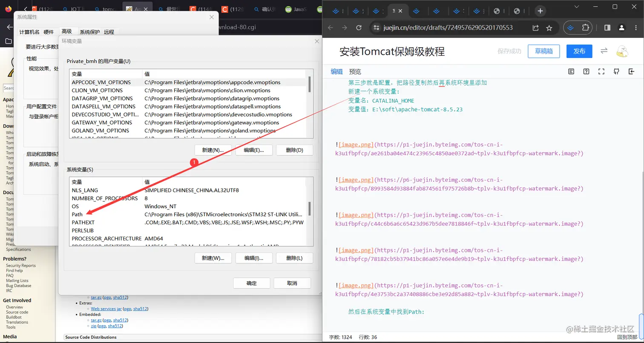This screenshot has width=644, height=343.
Task: Click the 字数: 1324 word count
Action: 340,337
